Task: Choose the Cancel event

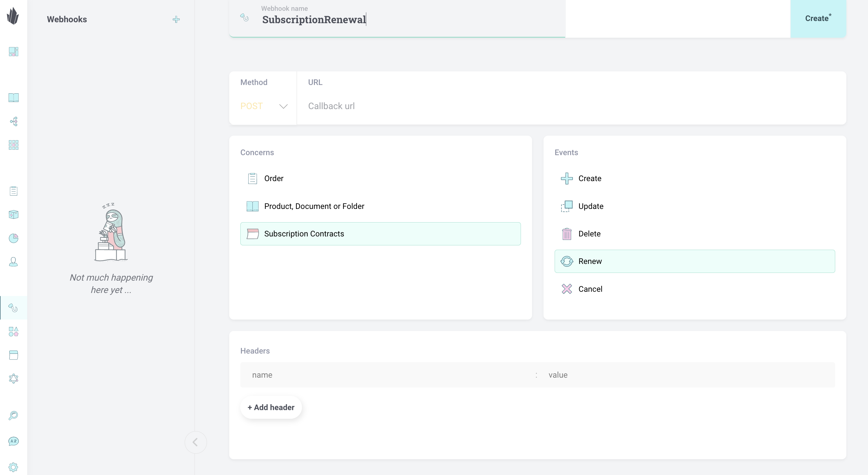Action: coord(694,289)
